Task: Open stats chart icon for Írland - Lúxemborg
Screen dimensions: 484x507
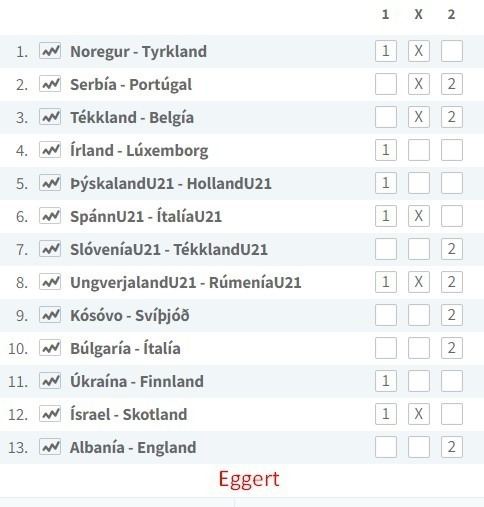Action: coord(50,150)
